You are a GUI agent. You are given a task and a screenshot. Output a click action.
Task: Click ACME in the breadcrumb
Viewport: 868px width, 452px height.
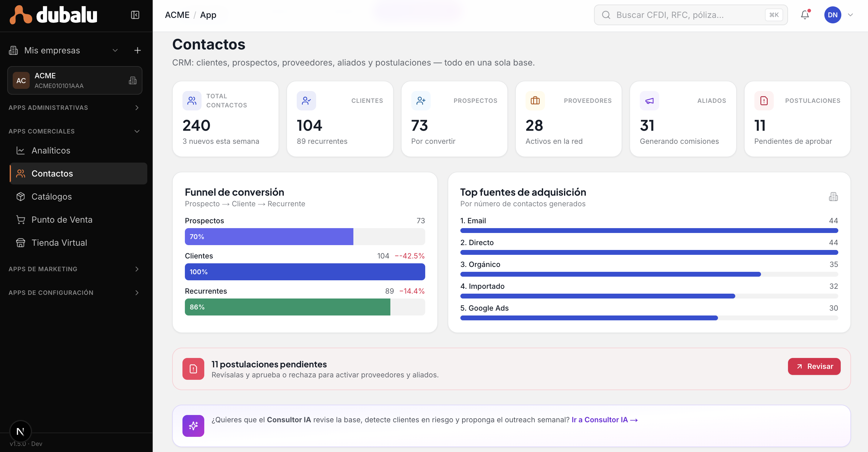(x=177, y=15)
